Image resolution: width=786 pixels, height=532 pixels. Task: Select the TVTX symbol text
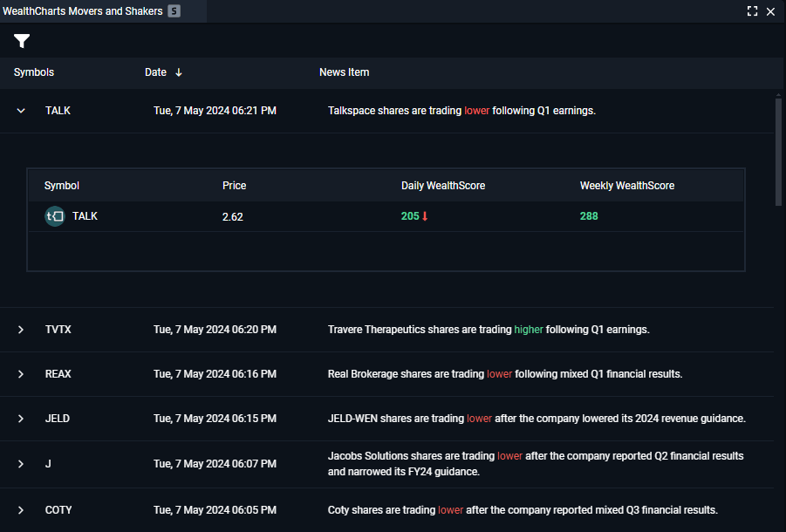58,330
